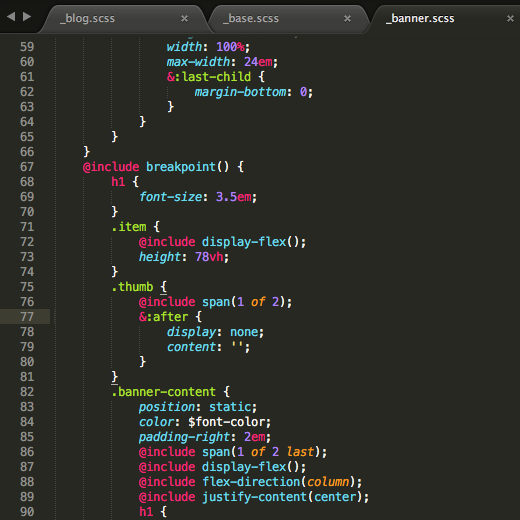Click '@include display-flex();' on line 87
The width and height of the screenshot is (520, 520).
click(x=222, y=467)
